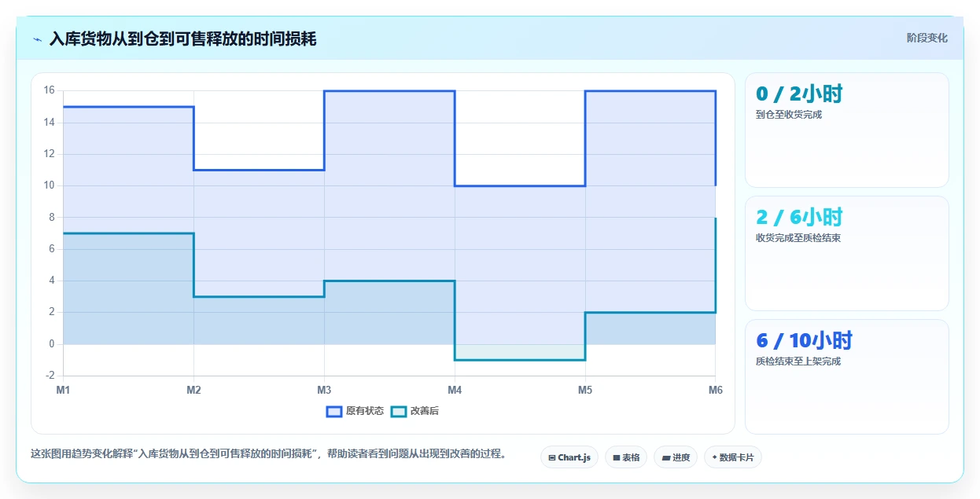Toggle the 原有状态 legend entry

click(356, 412)
